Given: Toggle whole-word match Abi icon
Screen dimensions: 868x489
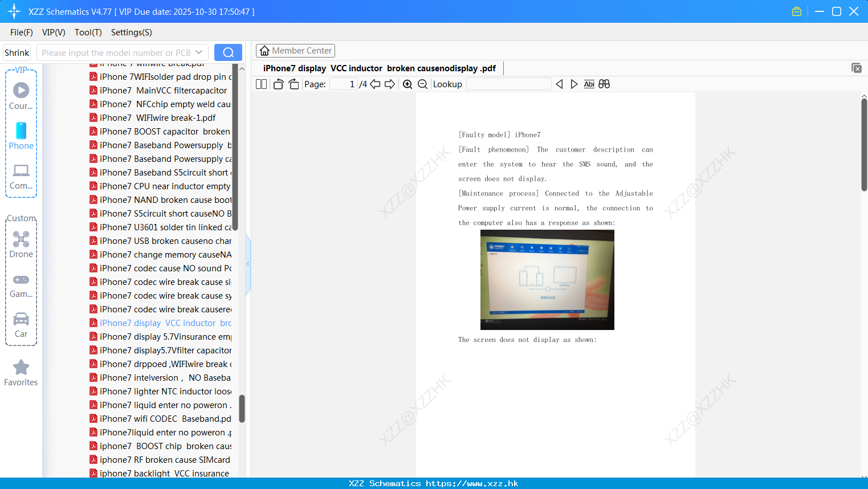Looking at the screenshot, I should pyautogui.click(x=589, y=84).
